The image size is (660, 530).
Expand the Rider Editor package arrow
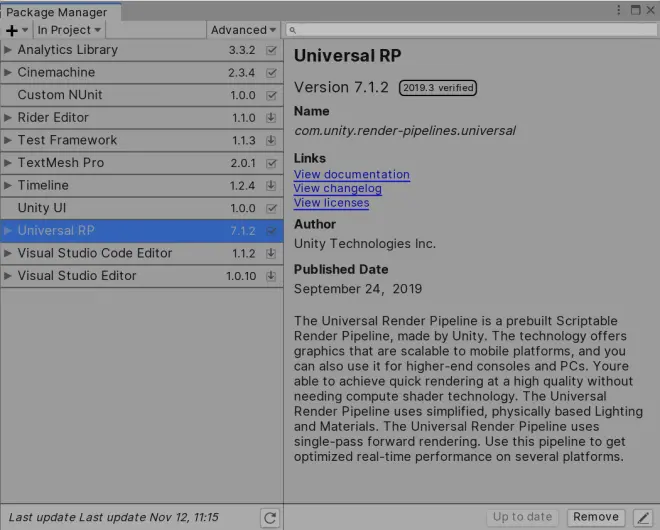pos(8,117)
